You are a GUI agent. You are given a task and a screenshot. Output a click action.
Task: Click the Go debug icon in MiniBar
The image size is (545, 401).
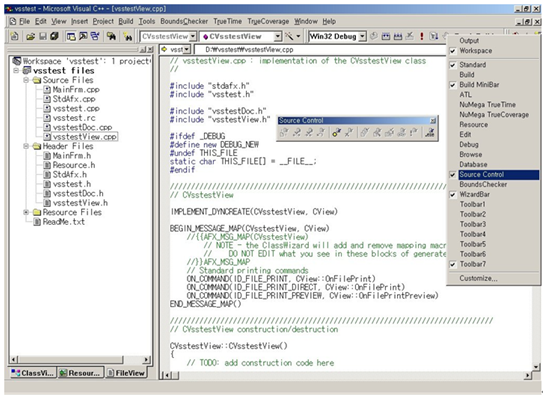[x=433, y=36]
